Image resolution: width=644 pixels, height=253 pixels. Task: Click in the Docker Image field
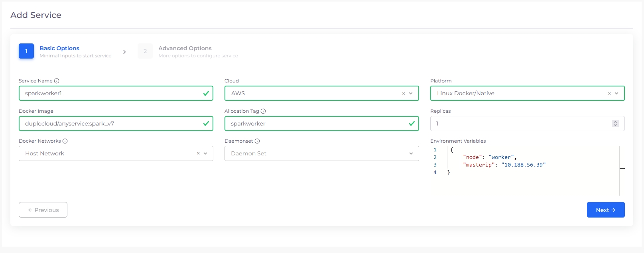112,124
